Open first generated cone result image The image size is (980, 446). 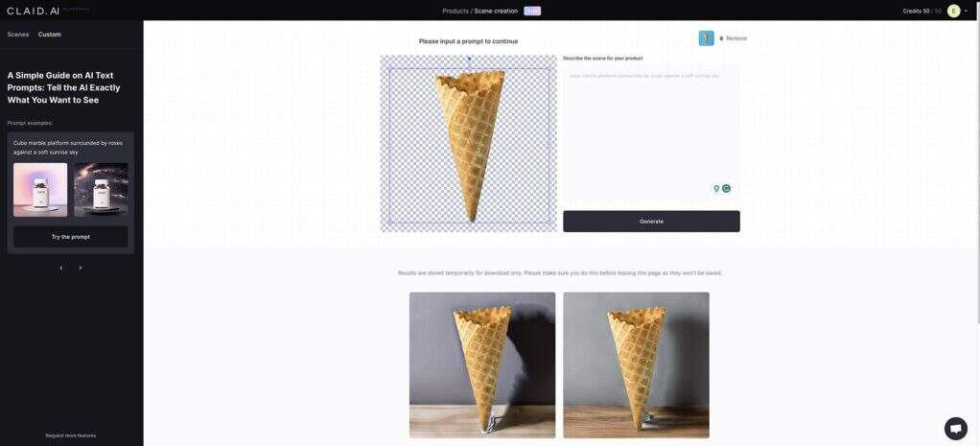pyautogui.click(x=482, y=364)
